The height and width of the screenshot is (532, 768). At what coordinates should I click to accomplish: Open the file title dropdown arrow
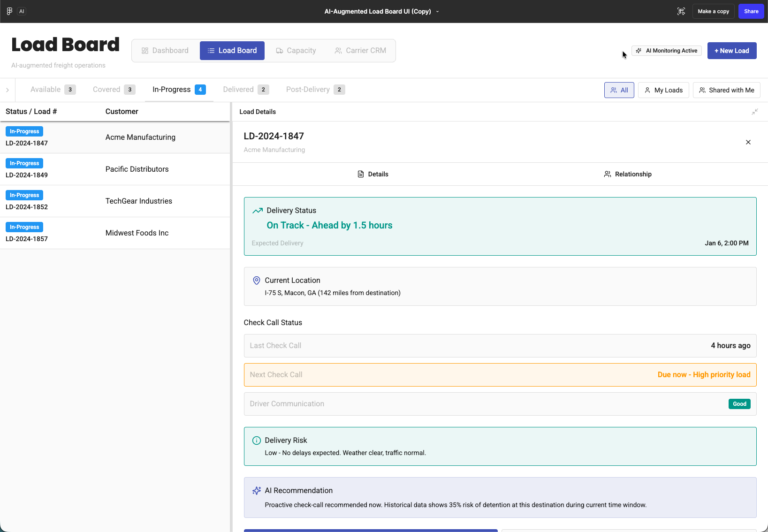point(437,12)
